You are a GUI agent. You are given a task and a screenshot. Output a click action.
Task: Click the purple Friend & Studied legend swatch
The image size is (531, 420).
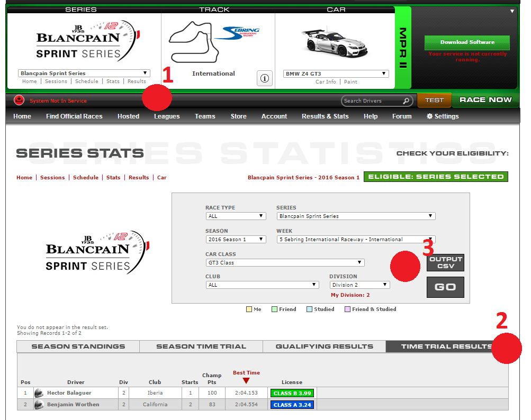click(x=347, y=309)
